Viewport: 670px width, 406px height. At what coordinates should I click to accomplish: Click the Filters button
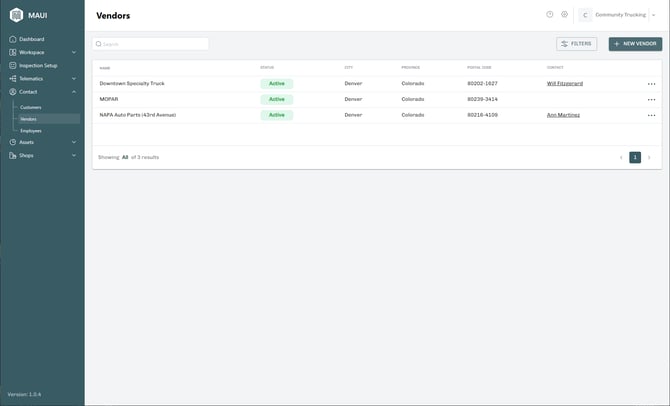click(576, 44)
